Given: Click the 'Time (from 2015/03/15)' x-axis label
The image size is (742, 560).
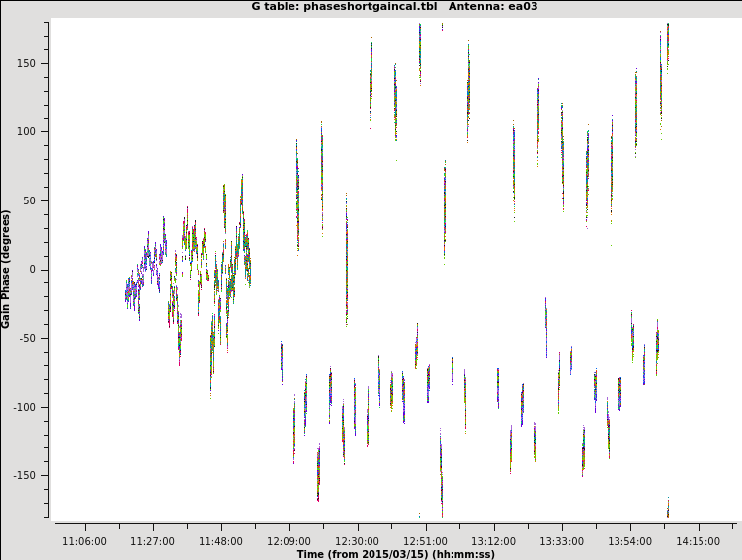Looking at the screenshot, I should (x=395, y=554).
